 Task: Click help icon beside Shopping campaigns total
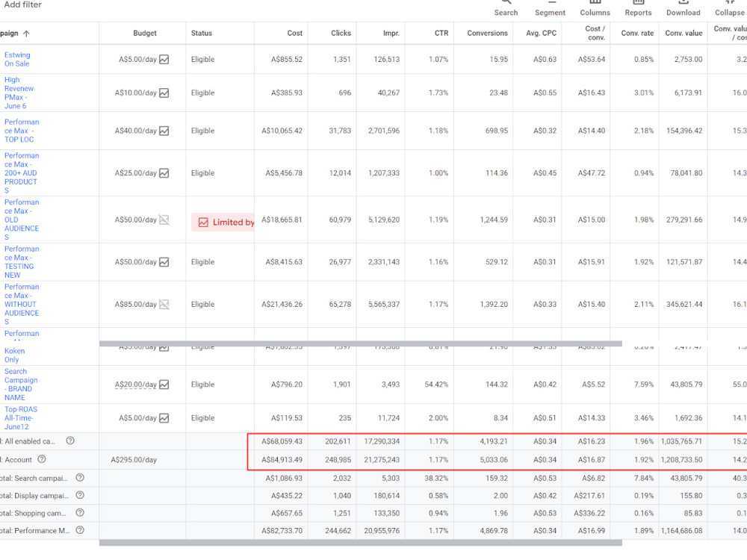[x=80, y=513]
